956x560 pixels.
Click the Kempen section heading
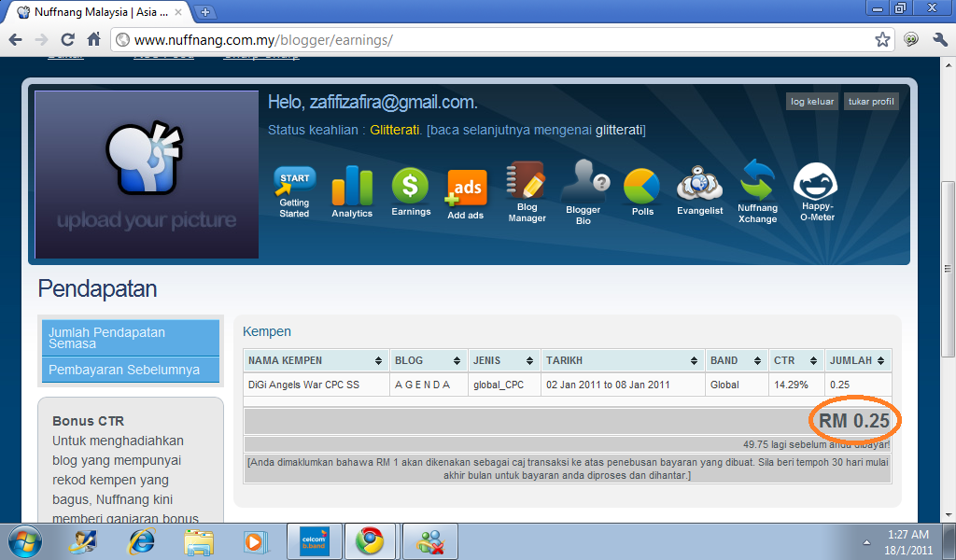pos(267,331)
